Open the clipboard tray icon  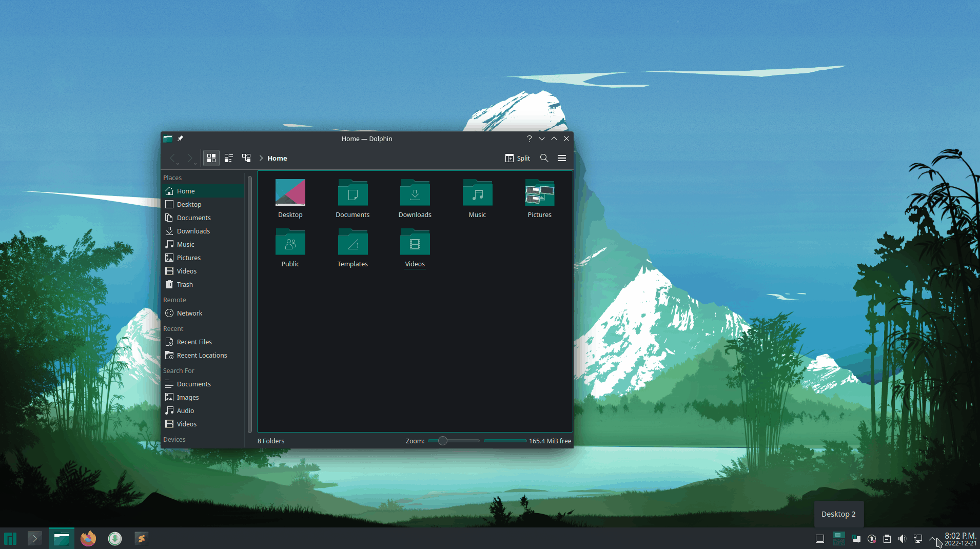(x=887, y=539)
